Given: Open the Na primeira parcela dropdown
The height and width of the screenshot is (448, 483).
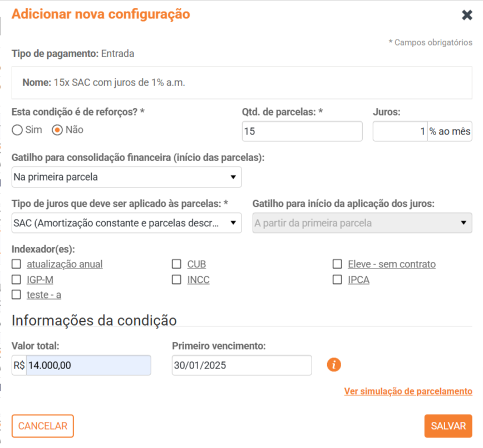Looking at the screenshot, I should pos(126,177).
